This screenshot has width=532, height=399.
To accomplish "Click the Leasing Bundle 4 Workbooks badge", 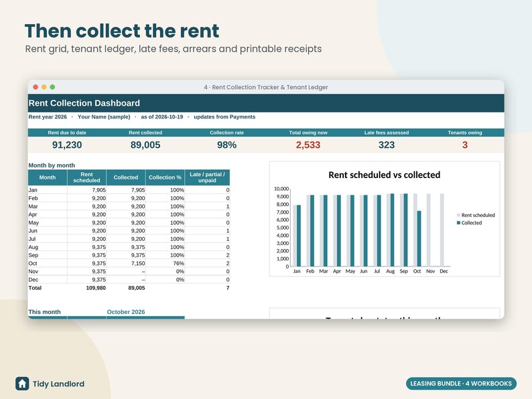I will tap(461, 384).
